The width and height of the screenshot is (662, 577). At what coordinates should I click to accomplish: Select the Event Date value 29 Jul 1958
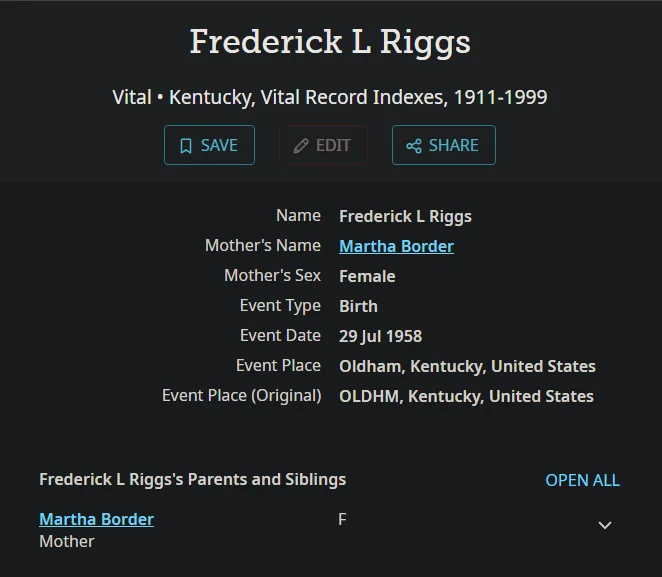[380, 336]
